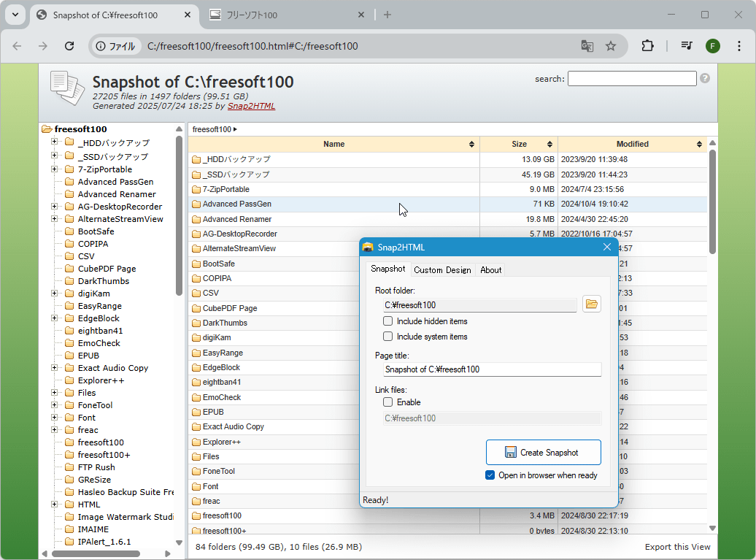The width and height of the screenshot is (756, 560).
Task: Sort the table by Size column
Action: click(x=519, y=144)
